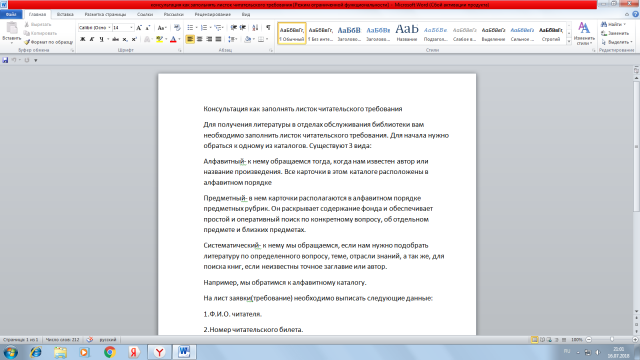Click the Redo icon in Quick Access Toolbar

click(27, 60)
